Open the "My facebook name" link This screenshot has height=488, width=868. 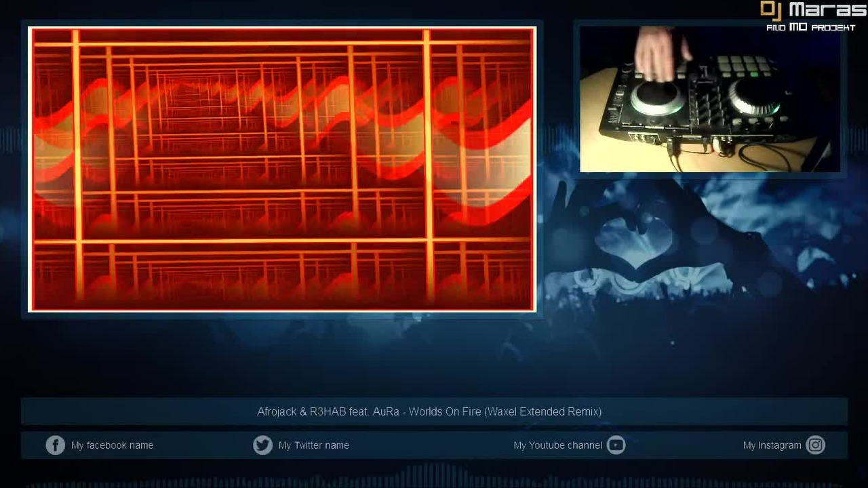112,445
